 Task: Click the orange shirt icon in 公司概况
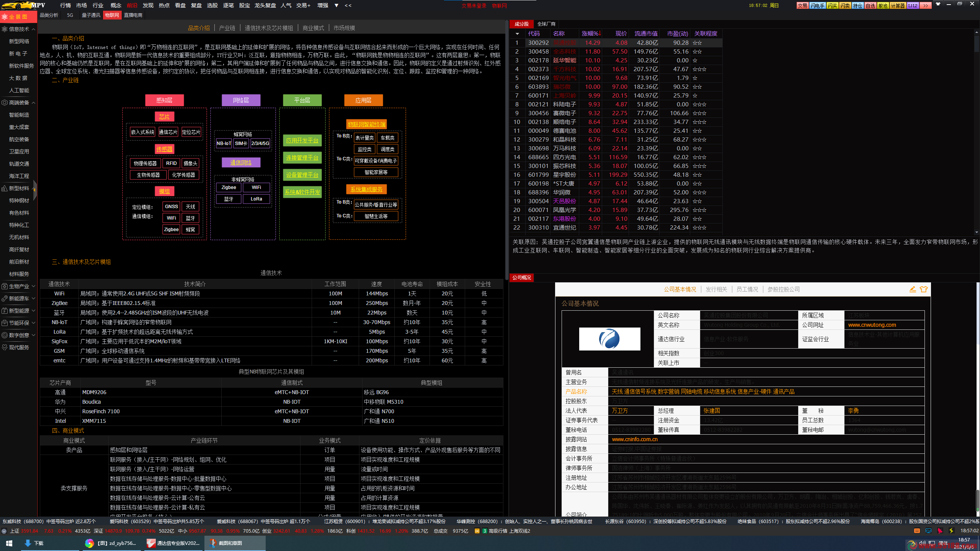pos(924,289)
